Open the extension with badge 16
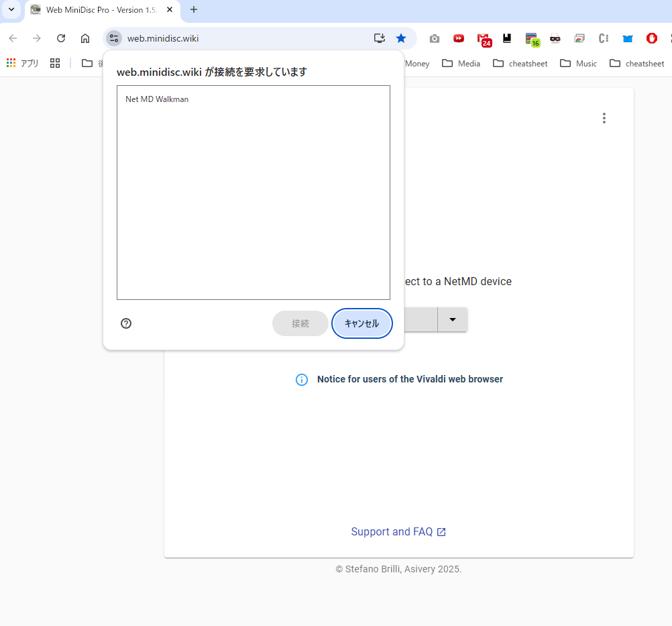This screenshot has height=626, width=672. point(533,40)
